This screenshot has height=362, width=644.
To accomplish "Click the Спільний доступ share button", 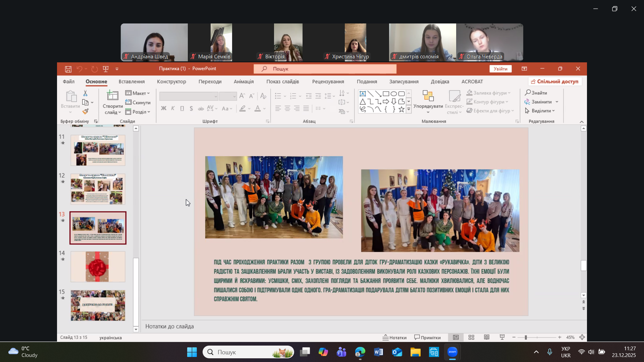I will 555,82.
